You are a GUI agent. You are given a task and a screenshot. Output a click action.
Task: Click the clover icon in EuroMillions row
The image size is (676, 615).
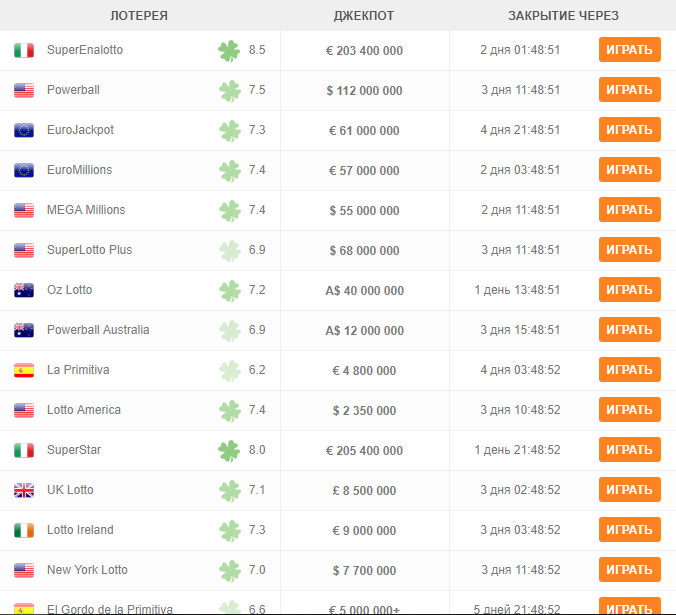click(x=229, y=171)
